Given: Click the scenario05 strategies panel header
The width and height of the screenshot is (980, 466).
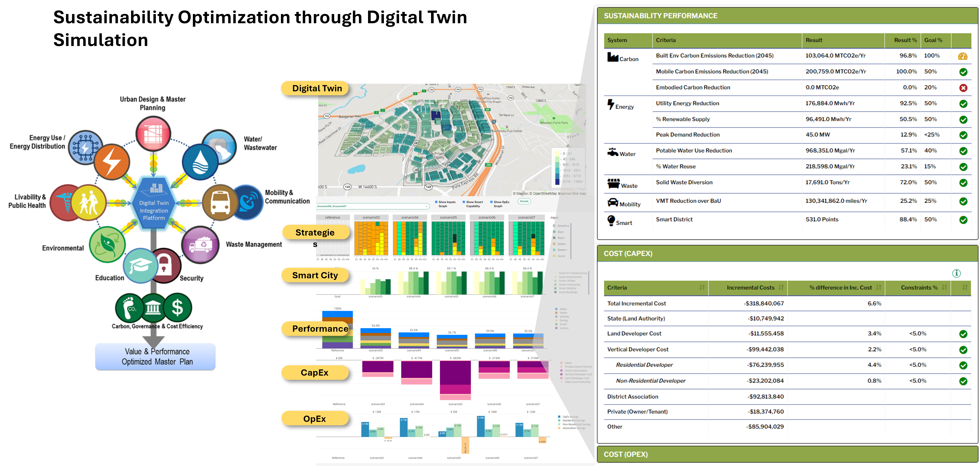Looking at the screenshot, I should pos(448,217).
